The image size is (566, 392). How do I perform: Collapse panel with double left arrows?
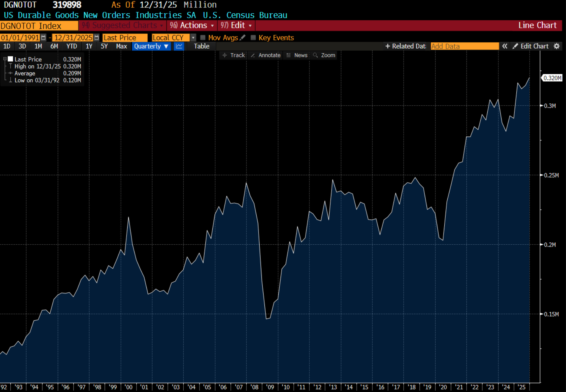click(504, 46)
